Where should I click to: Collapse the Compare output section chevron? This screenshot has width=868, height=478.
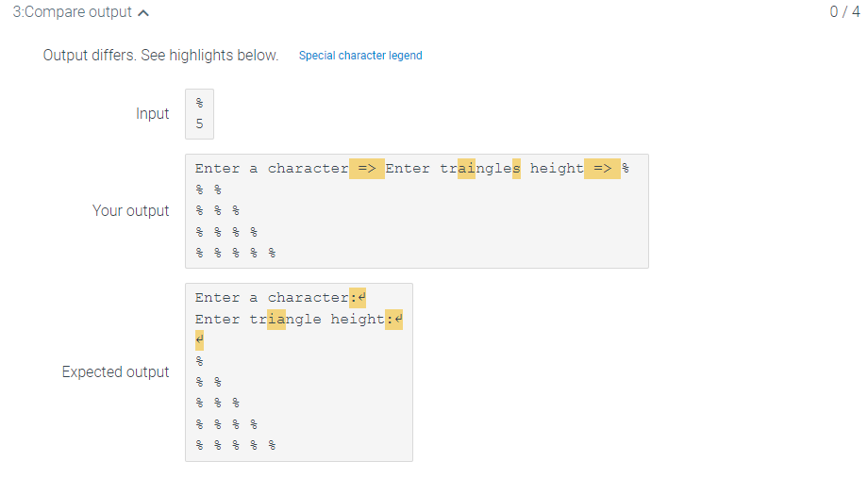point(143,12)
